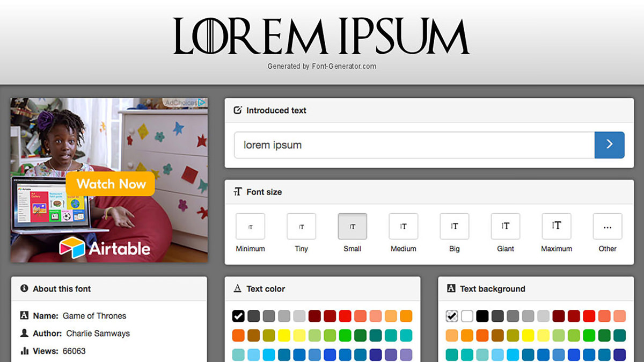Click the font size heading icon
644x362 pixels.
[x=238, y=192]
